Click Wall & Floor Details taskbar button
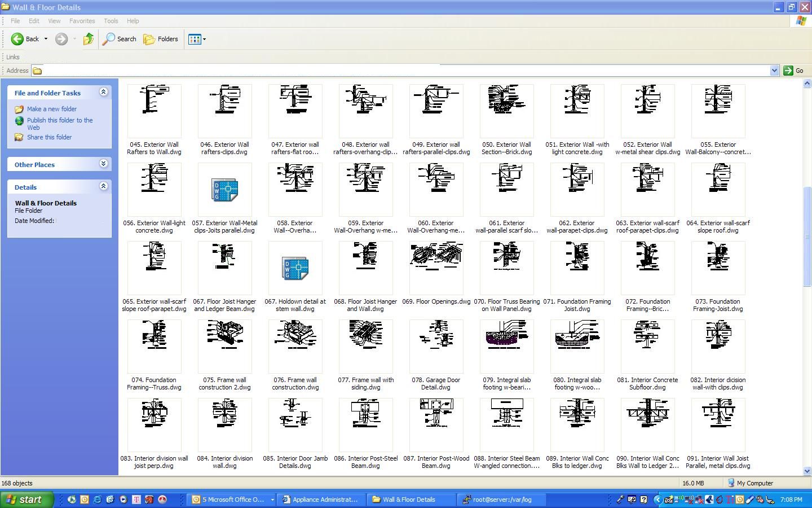Image resolution: width=812 pixels, height=508 pixels. 410,500
